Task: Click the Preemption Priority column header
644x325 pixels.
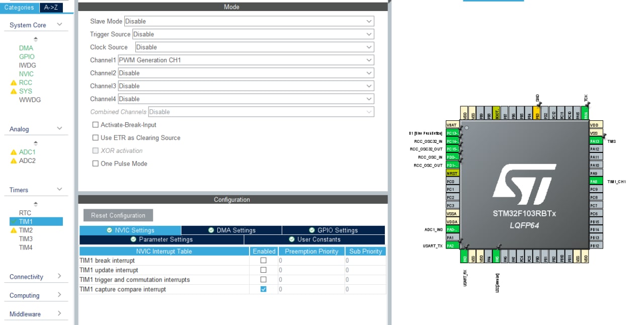Action: [x=311, y=251]
